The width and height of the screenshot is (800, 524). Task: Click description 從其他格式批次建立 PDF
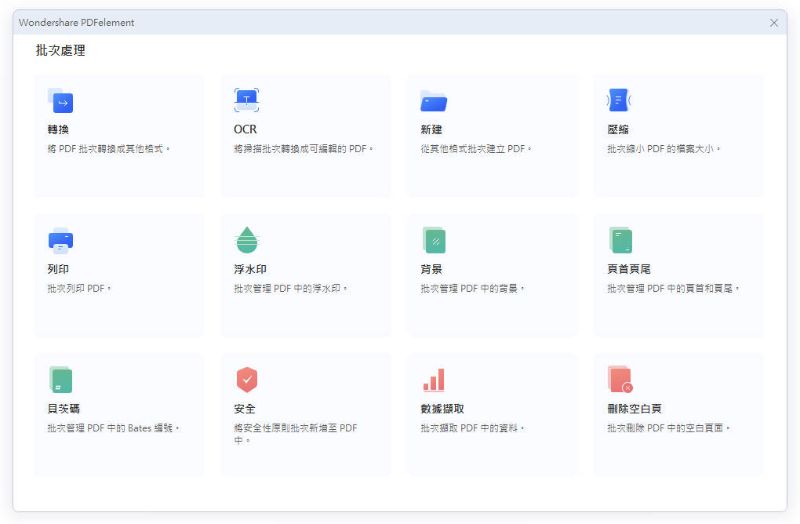coord(476,149)
